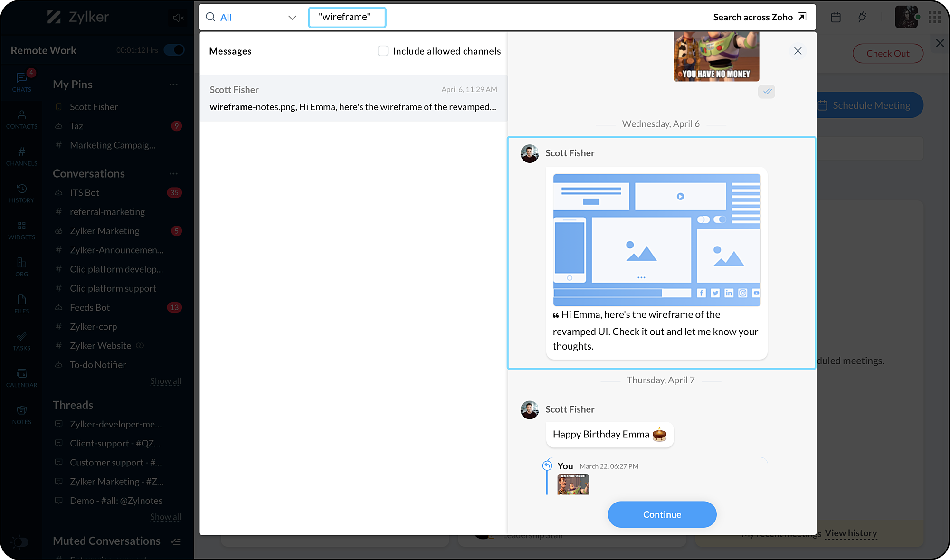
Task: Open the All search scope dropdown
Action: 251,18
